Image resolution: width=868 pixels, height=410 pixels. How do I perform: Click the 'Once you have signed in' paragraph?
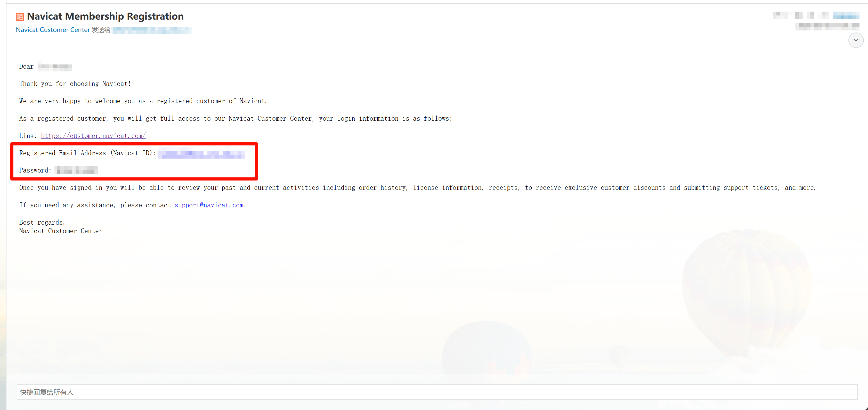[x=417, y=188]
